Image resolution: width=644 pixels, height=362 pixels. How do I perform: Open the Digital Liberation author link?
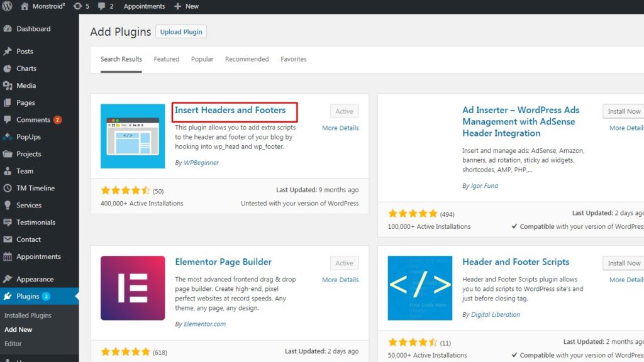[496, 314]
